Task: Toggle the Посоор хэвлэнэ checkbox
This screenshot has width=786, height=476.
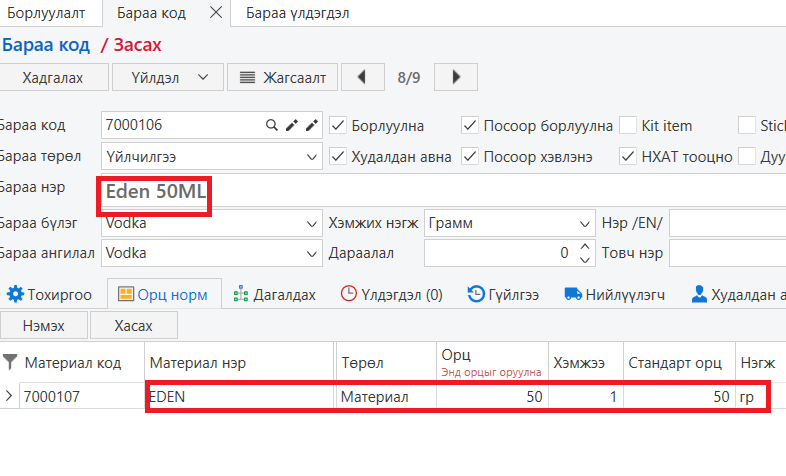Action: pos(470,156)
